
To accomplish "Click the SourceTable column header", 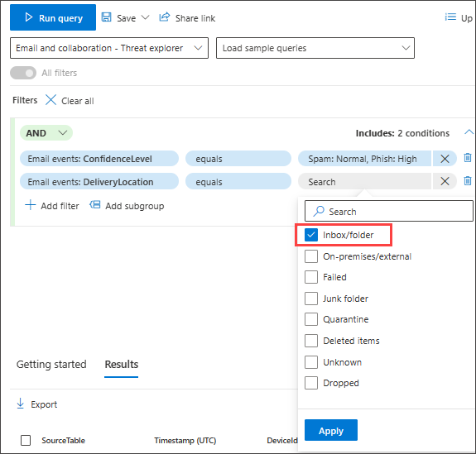I will (63, 440).
